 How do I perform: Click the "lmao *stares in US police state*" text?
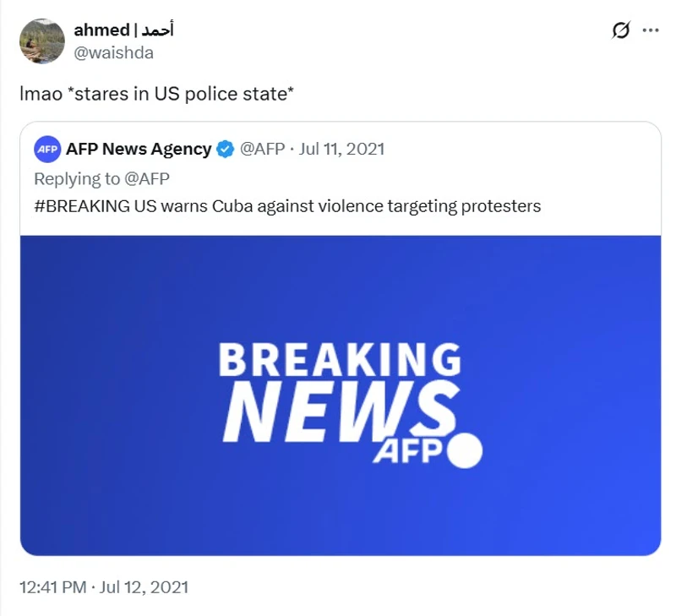[156, 94]
